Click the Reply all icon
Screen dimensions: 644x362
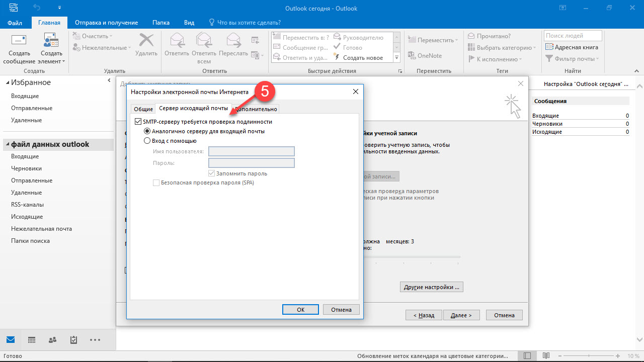point(204,40)
